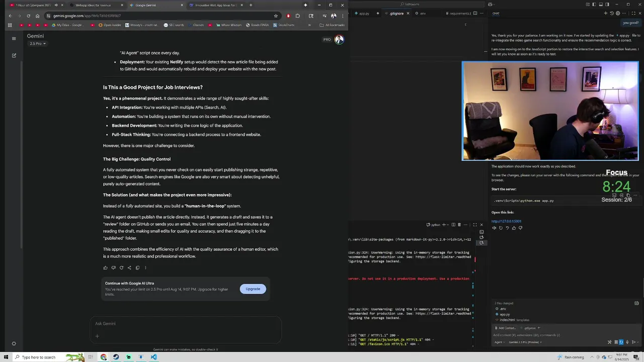Open chat settings gear in VS Code

(618, 14)
